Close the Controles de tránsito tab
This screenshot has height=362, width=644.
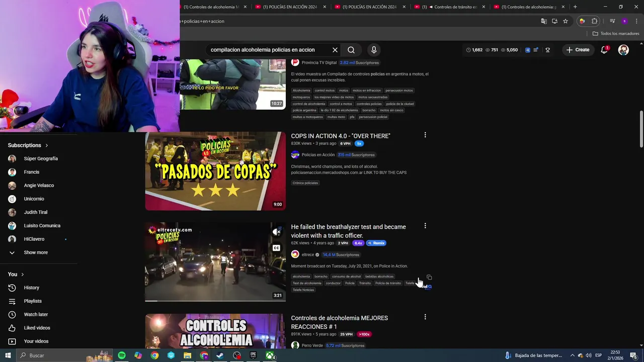tap(484, 7)
